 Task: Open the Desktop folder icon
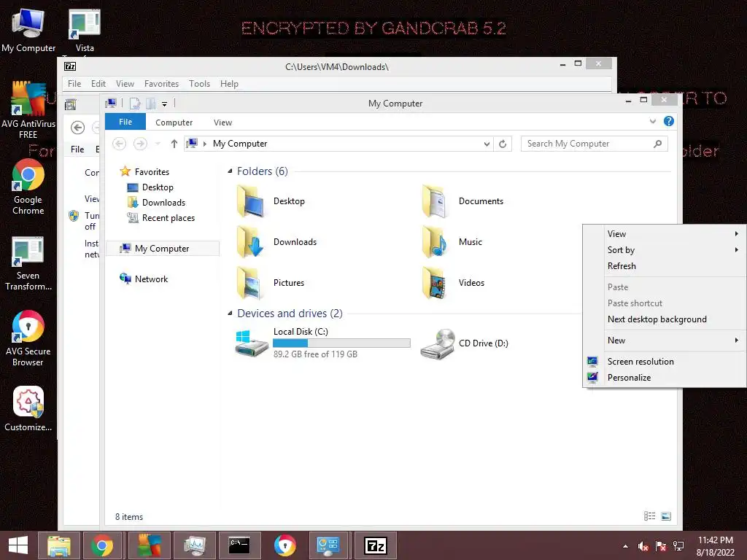(251, 201)
